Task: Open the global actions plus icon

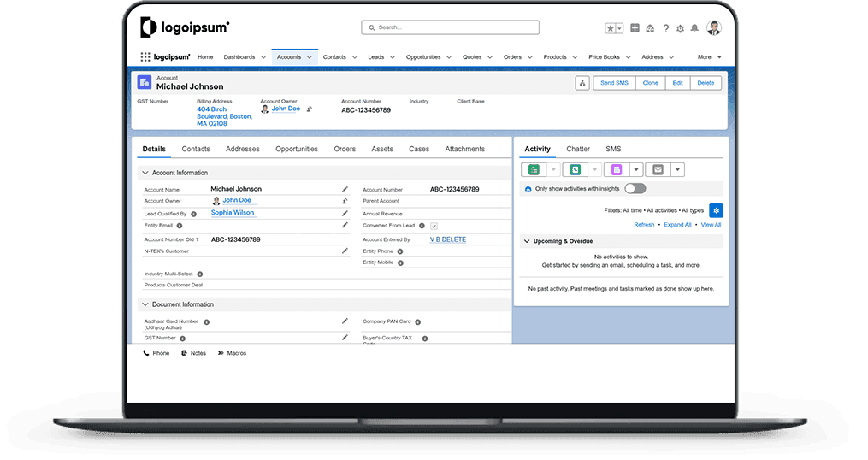Action: pos(635,27)
